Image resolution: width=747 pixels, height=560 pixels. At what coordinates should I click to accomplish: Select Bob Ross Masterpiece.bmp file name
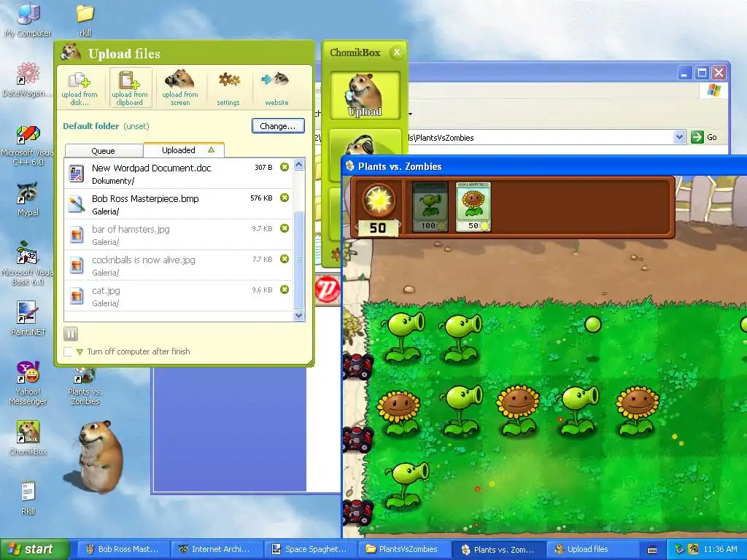[145, 198]
